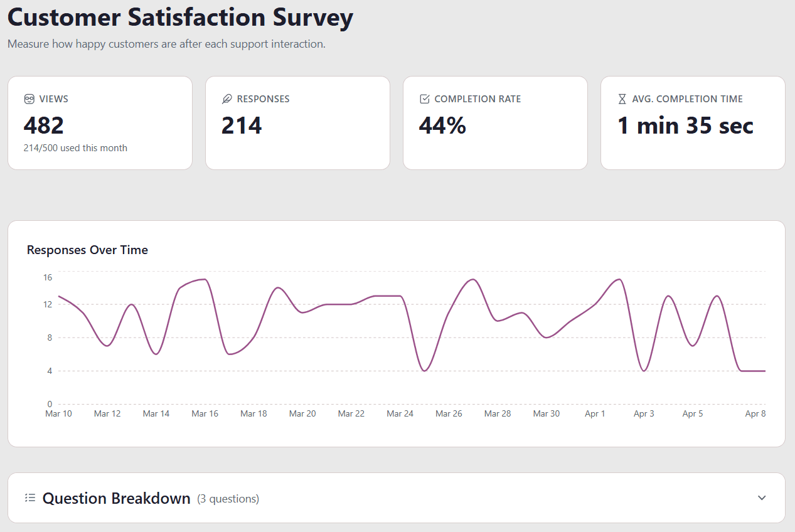This screenshot has width=795, height=532.
Task: Select the COMPLETION RATE stat card
Action: (x=495, y=122)
